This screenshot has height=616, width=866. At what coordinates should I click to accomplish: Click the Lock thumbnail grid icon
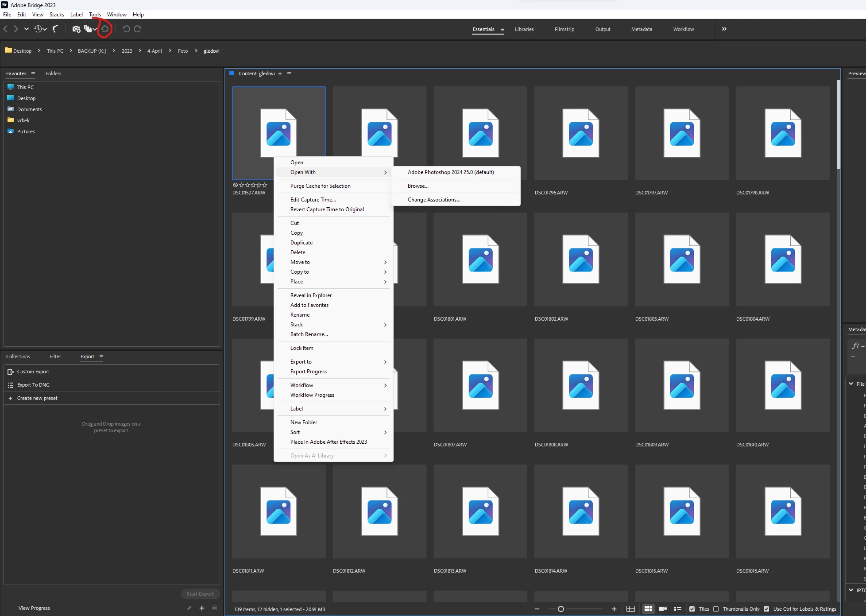click(631, 609)
